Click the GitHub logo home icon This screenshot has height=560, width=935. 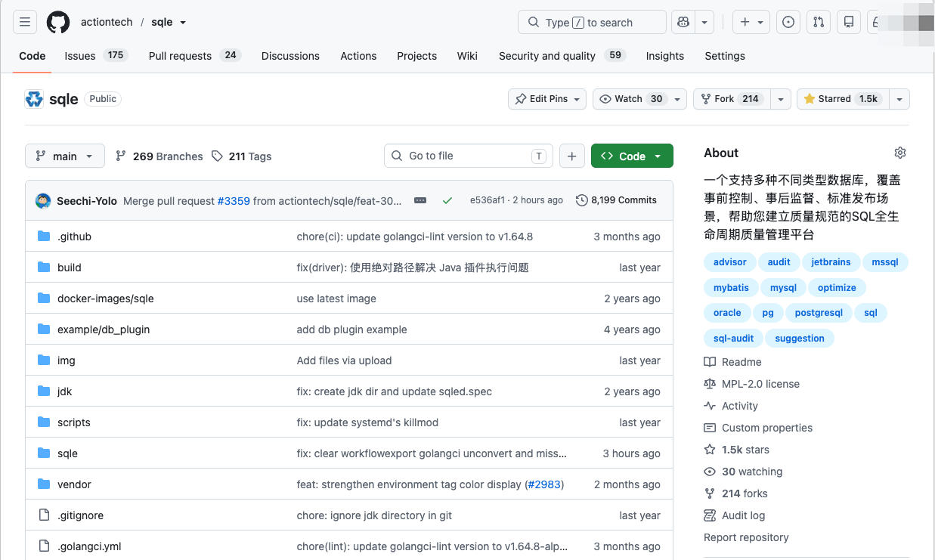[x=58, y=22]
